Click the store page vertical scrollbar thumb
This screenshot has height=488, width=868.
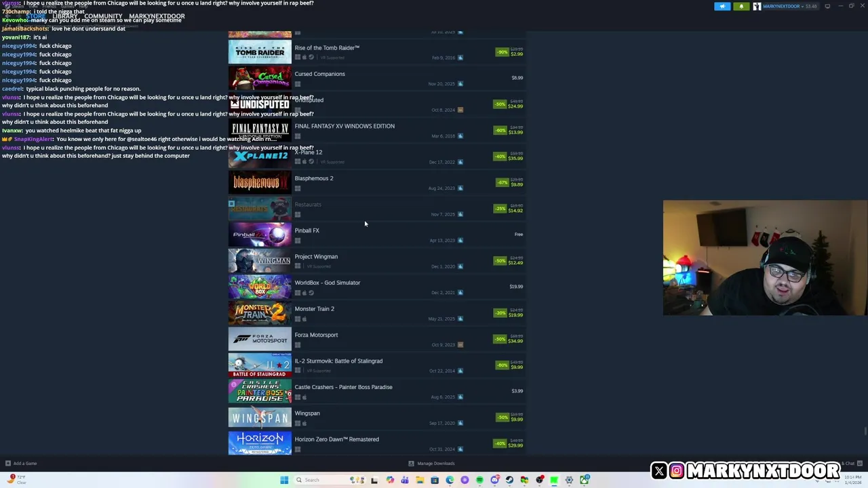[865, 431]
